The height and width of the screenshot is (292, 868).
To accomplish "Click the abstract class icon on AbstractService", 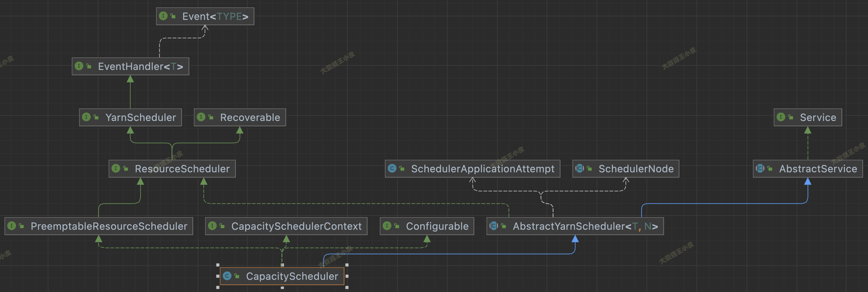I will (x=760, y=168).
